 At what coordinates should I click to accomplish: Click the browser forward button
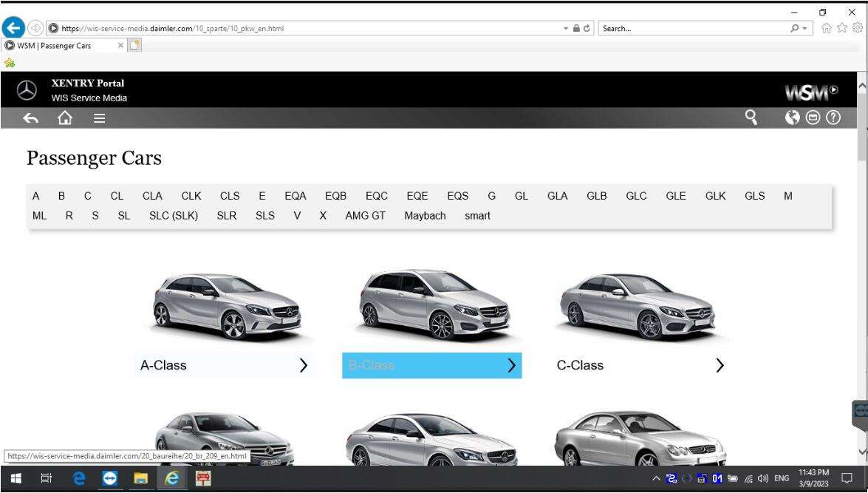[35, 27]
